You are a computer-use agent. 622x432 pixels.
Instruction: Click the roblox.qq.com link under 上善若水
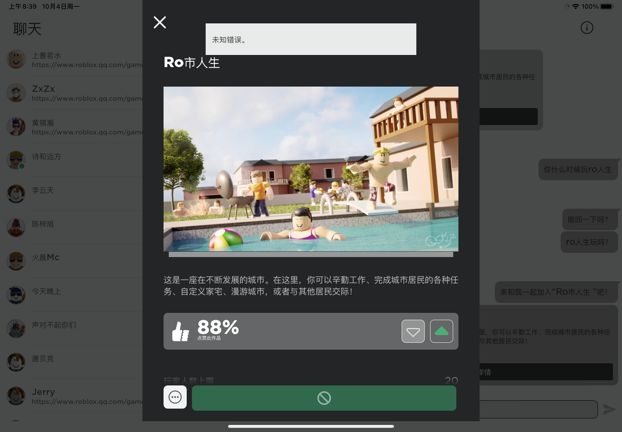87,65
